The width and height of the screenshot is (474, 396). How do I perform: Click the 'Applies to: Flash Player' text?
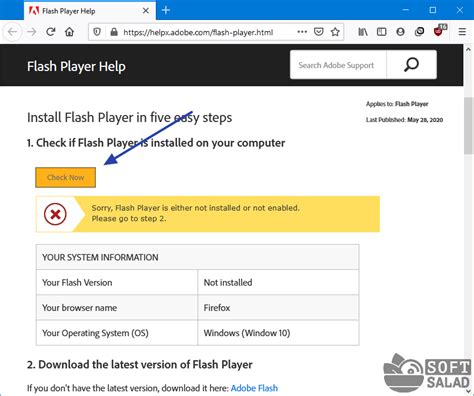[397, 104]
